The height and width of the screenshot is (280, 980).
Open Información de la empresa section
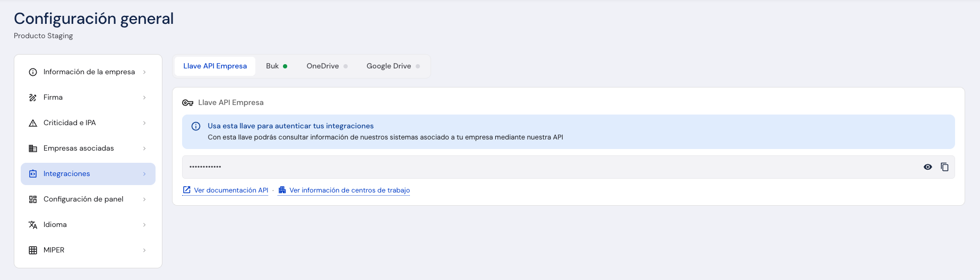tap(88, 72)
